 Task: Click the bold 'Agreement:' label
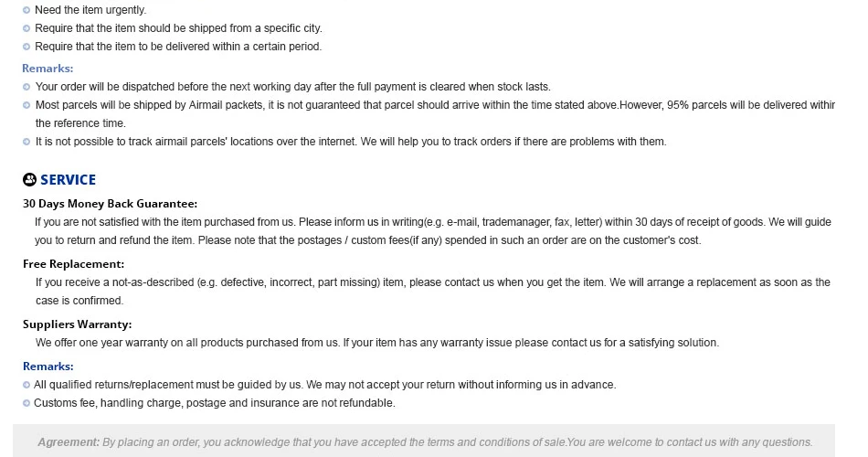[x=69, y=442]
